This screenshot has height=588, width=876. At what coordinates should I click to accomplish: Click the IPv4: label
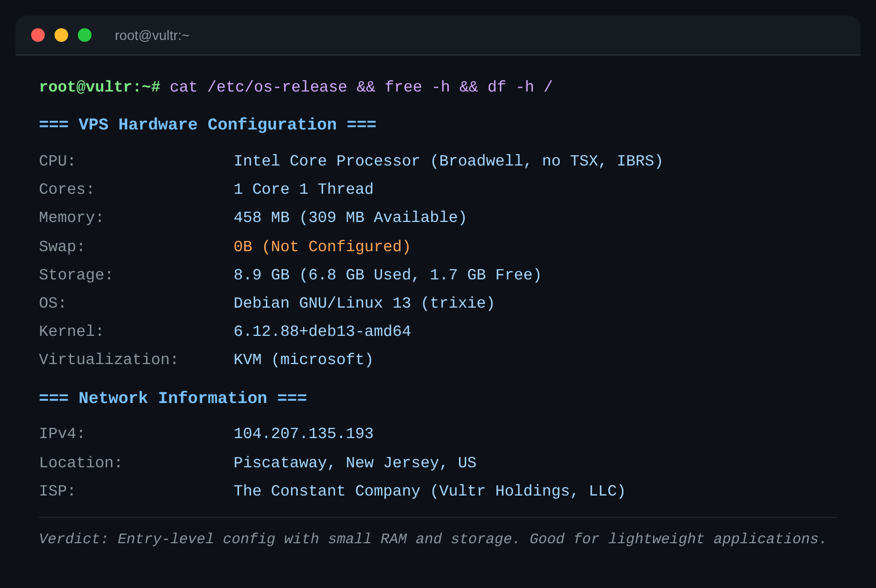point(62,433)
